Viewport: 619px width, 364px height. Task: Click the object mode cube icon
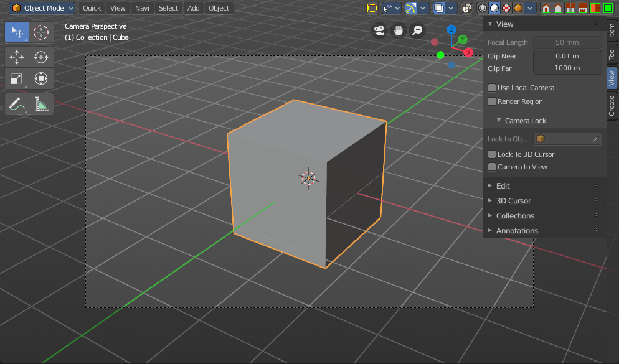coord(16,8)
